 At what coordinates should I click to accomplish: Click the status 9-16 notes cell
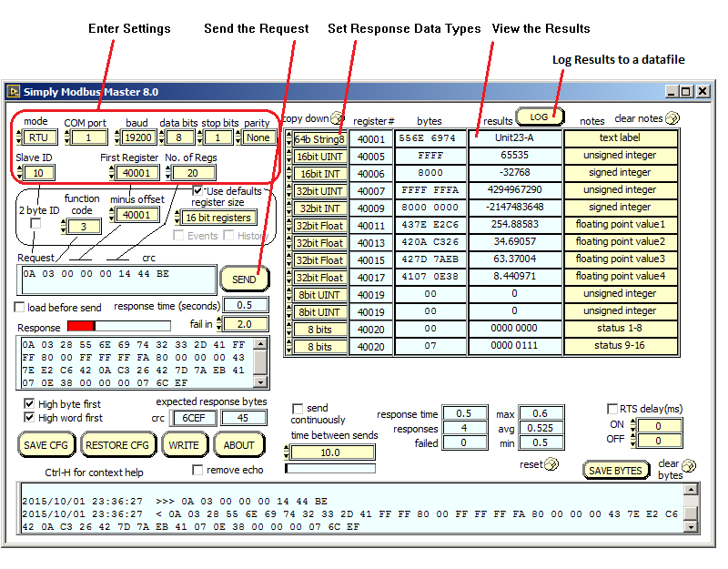(x=621, y=346)
